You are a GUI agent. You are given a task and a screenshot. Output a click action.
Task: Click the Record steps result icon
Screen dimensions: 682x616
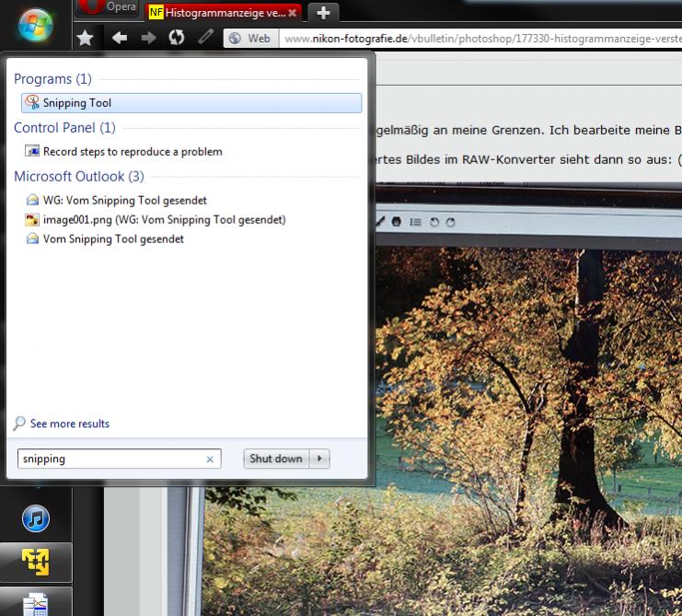click(x=32, y=151)
